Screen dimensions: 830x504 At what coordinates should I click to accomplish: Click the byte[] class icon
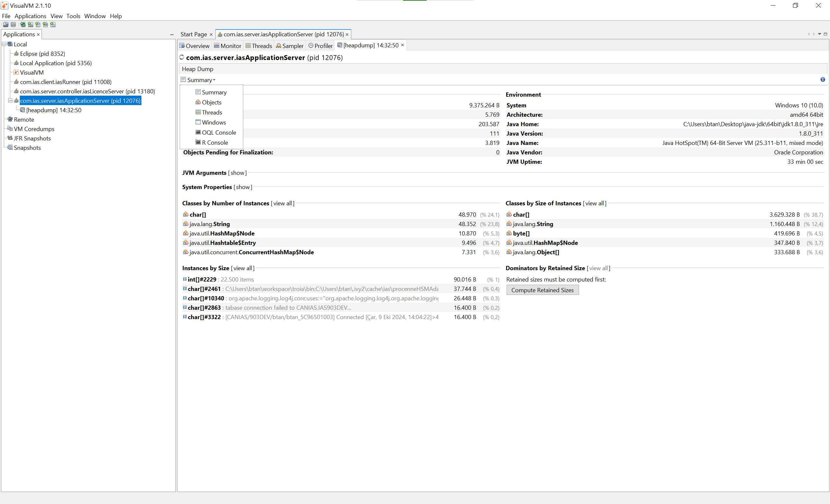509,233
